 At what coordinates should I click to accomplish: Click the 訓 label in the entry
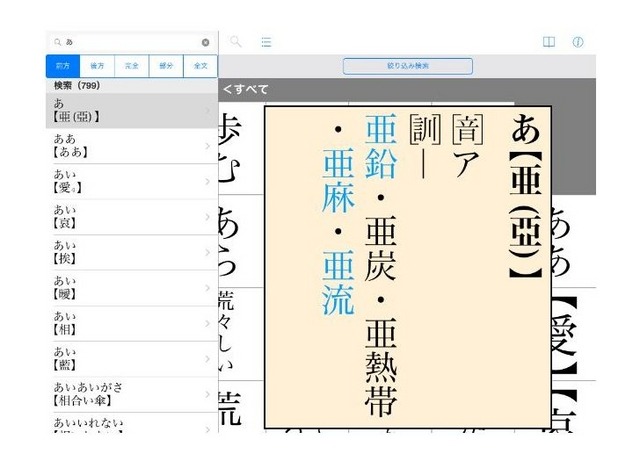pos(425,130)
